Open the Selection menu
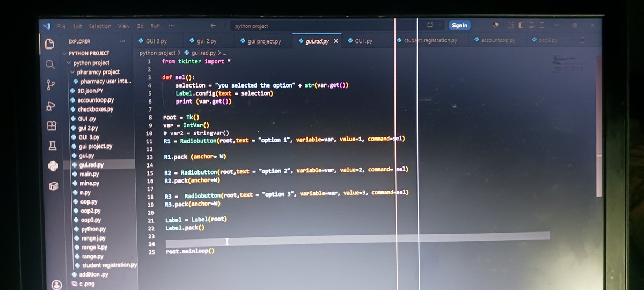644x290 pixels. click(100, 26)
